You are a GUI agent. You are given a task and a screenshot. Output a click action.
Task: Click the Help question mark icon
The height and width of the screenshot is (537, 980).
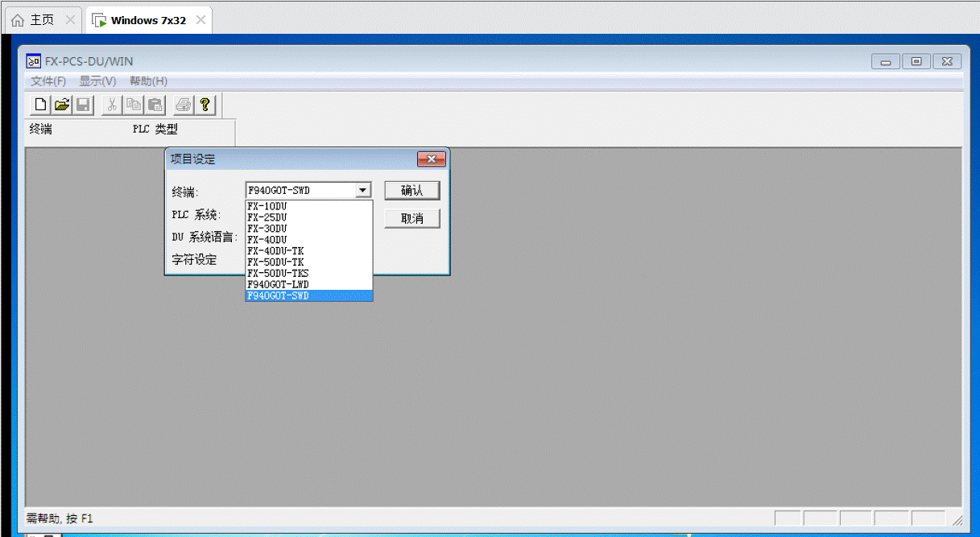tap(205, 105)
